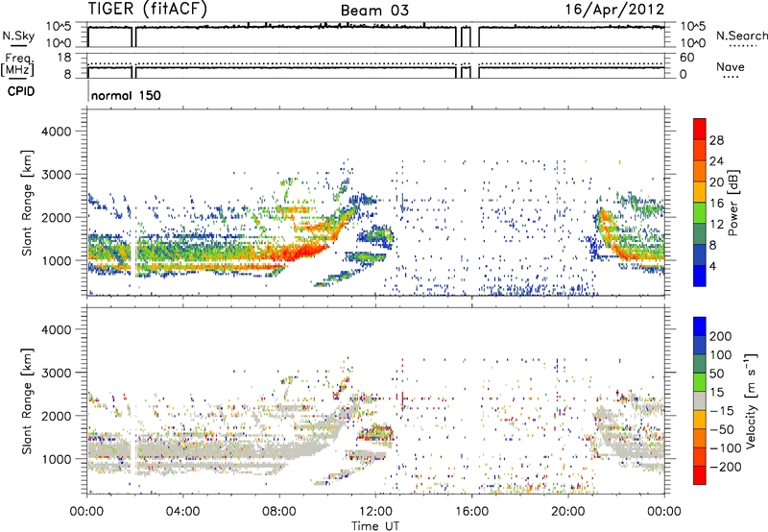The image size is (768, 532).
Task: Click the CPID label
Action: (21, 91)
